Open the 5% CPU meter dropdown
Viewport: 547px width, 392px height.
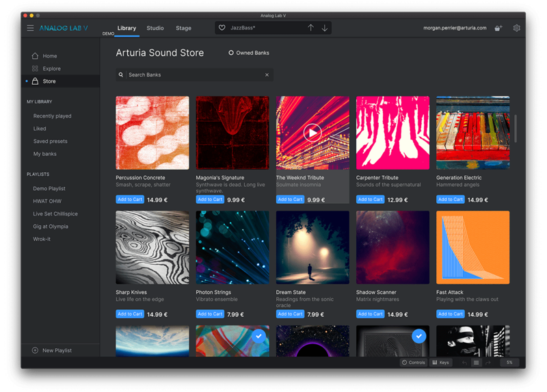click(x=509, y=363)
